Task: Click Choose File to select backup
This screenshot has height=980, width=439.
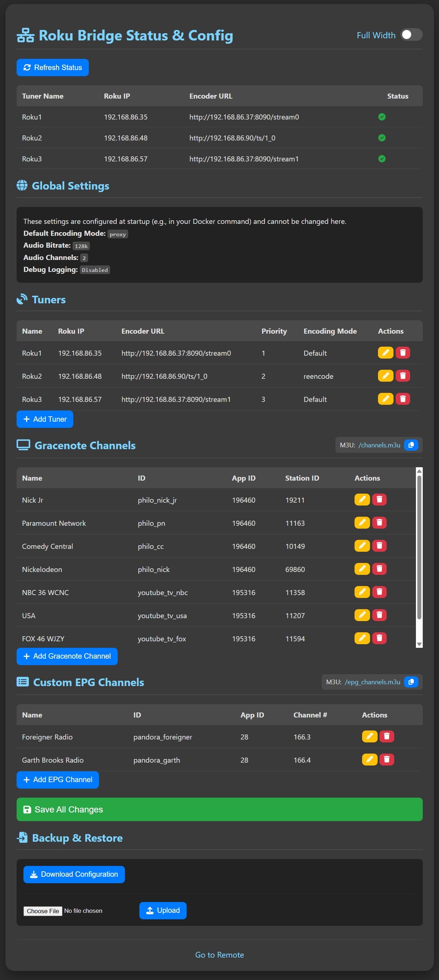Action: tap(43, 911)
